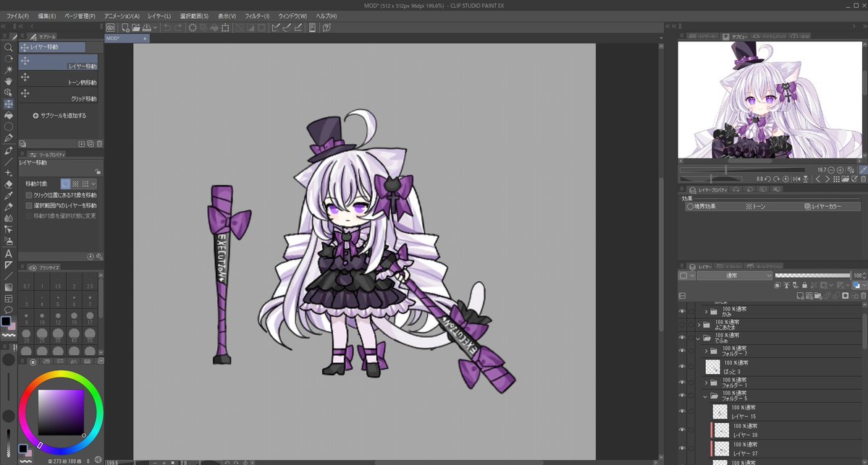Select the Pen tool in toolbar
The width and height of the screenshot is (868, 465).
pos(8,138)
